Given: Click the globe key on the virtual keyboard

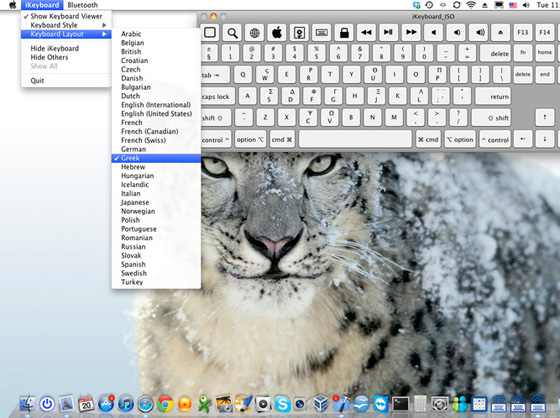Looking at the screenshot, I should [x=255, y=33].
